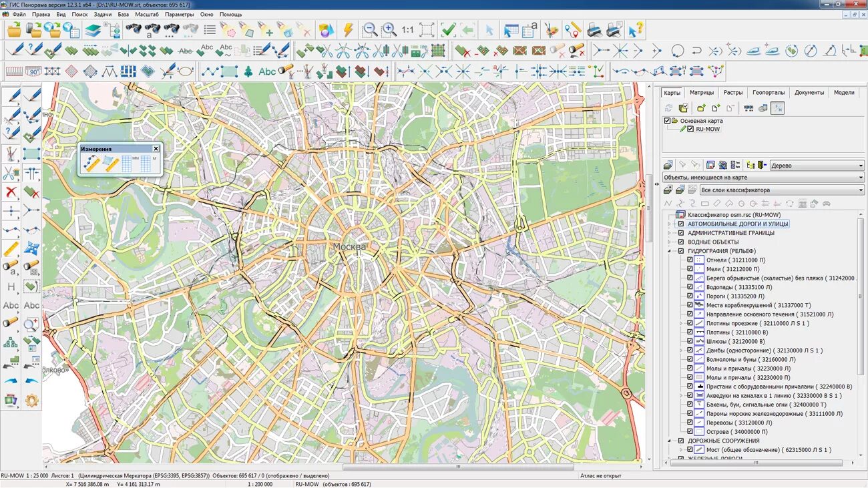The width and height of the screenshot is (868, 488).
Task: Collapse the ГИДРОГРАФИЯ (РЕЛЬЕФ) tree node
Action: tap(670, 251)
